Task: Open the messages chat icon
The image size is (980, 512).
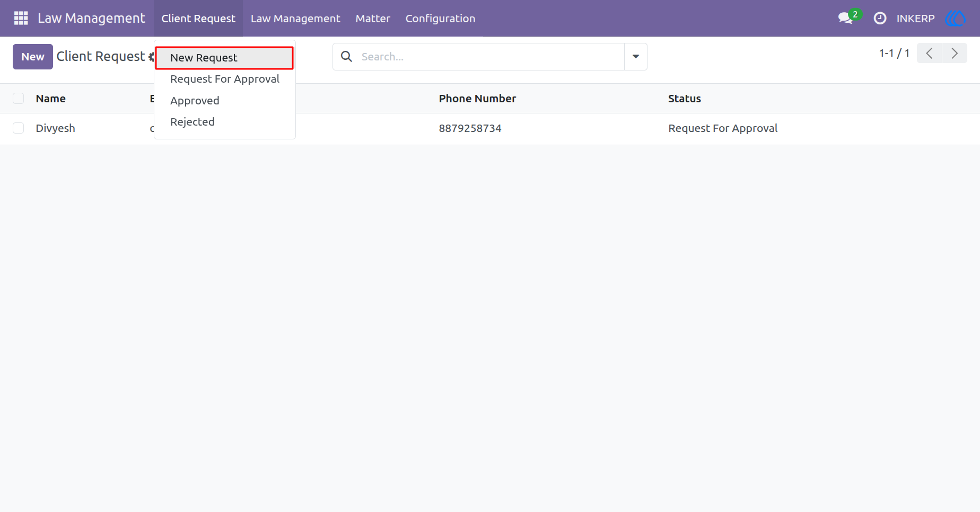Action: tap(845, 18)
